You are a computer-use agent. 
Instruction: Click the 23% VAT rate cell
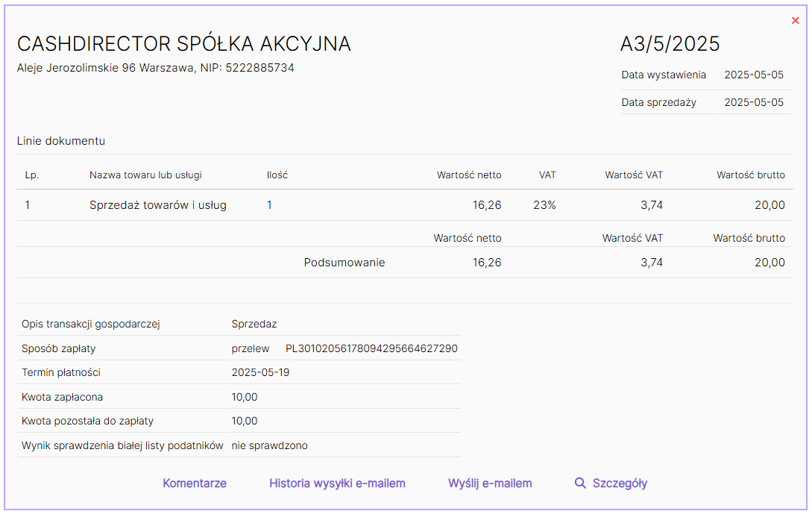click(545, 205)
